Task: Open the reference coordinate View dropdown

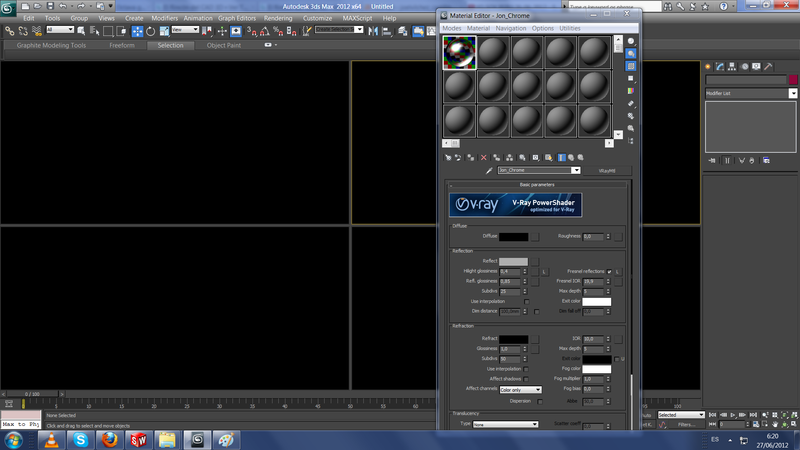Action: point(185,30)
